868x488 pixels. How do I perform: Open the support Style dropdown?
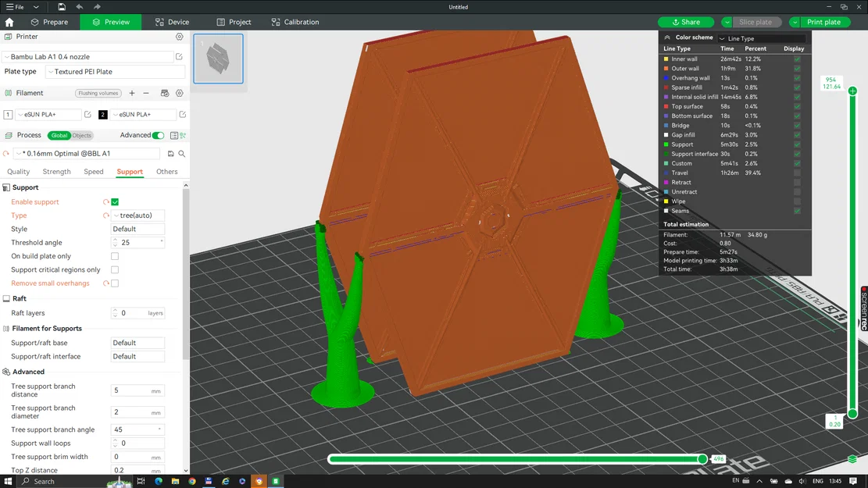point(138,229)
